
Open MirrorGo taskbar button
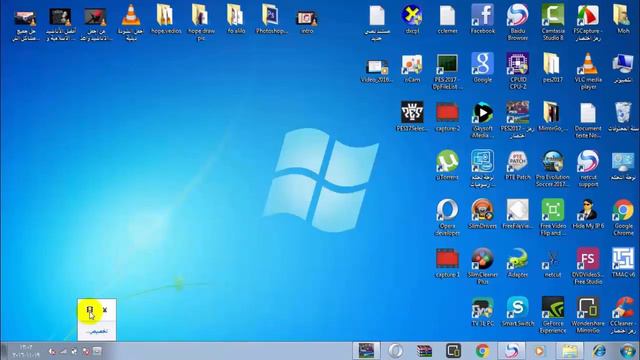(453, 351)
